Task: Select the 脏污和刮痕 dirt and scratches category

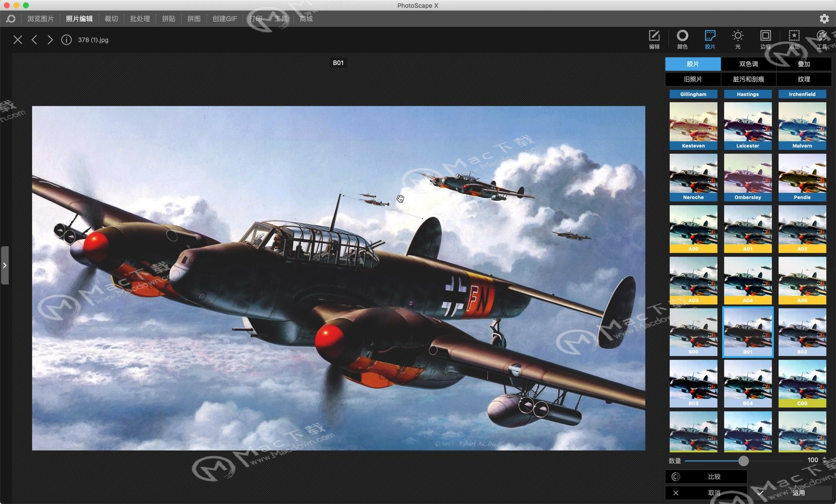Action: 749,79
